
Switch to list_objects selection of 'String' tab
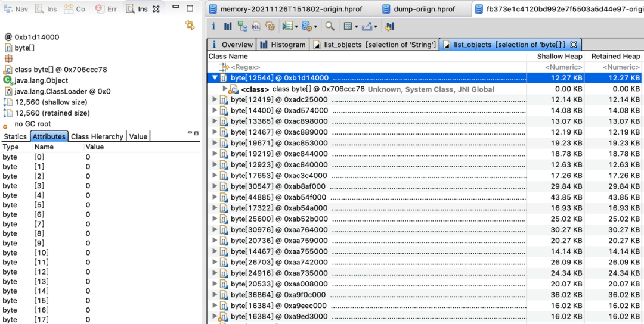click(374, 45)
